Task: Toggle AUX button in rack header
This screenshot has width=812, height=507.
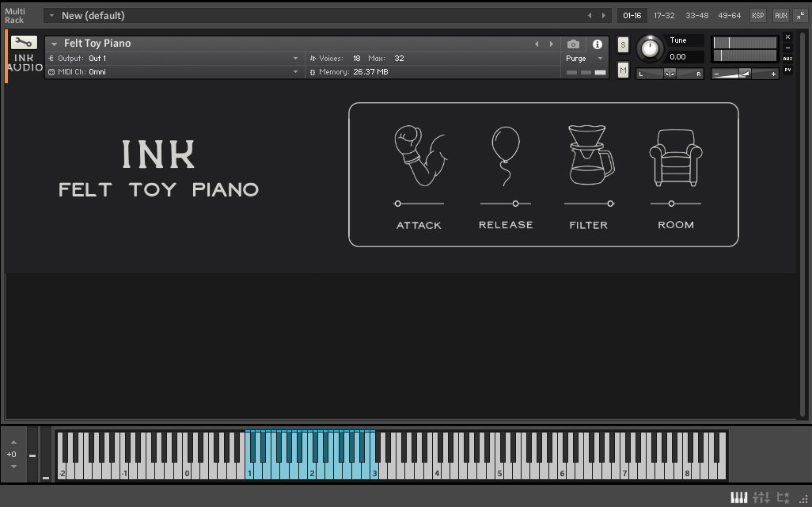Action: pos(781,16)
